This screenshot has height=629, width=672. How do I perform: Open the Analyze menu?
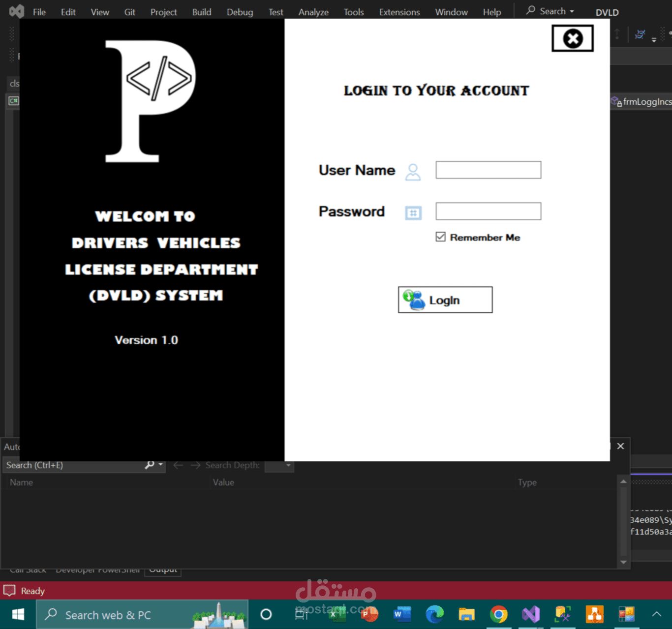[x=313, y=12]
